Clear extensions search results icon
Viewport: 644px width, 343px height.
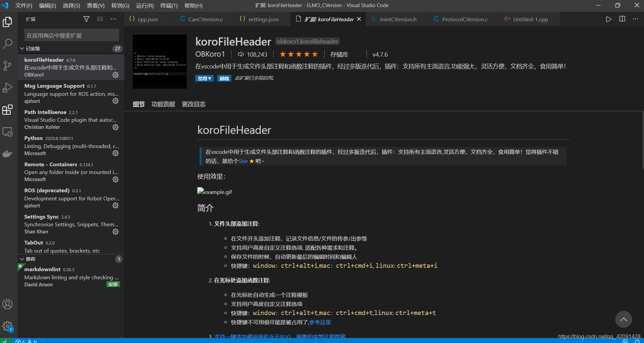pos(100,19)
